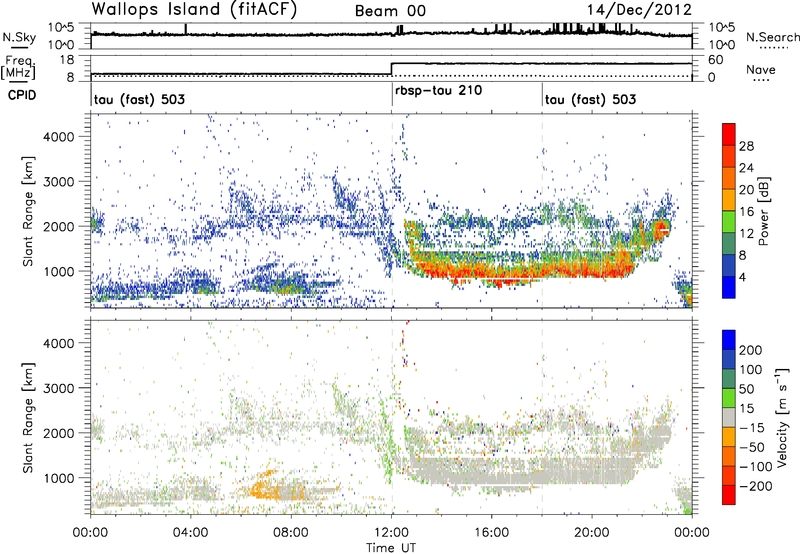
Task: Click the '28' tick on the Power color bar
Action: [746, 146]
